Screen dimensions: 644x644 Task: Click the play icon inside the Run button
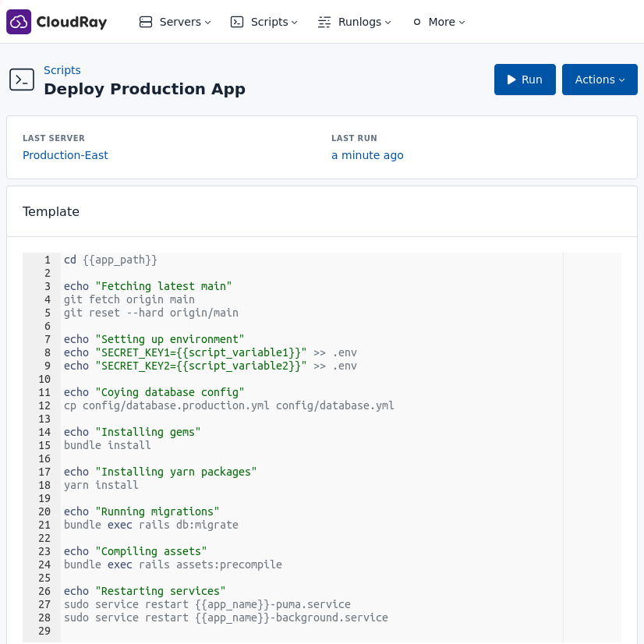pos(512,79)
